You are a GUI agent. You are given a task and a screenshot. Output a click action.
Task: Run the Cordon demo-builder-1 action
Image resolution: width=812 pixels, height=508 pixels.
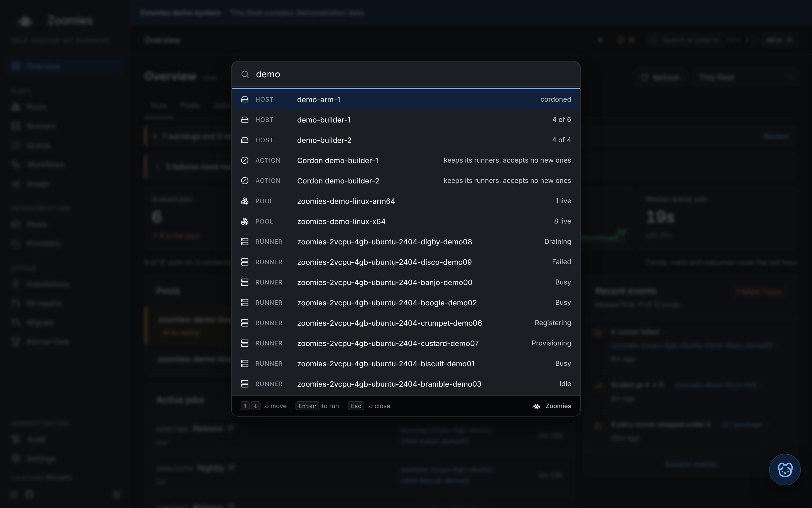[x=406, y=160]
